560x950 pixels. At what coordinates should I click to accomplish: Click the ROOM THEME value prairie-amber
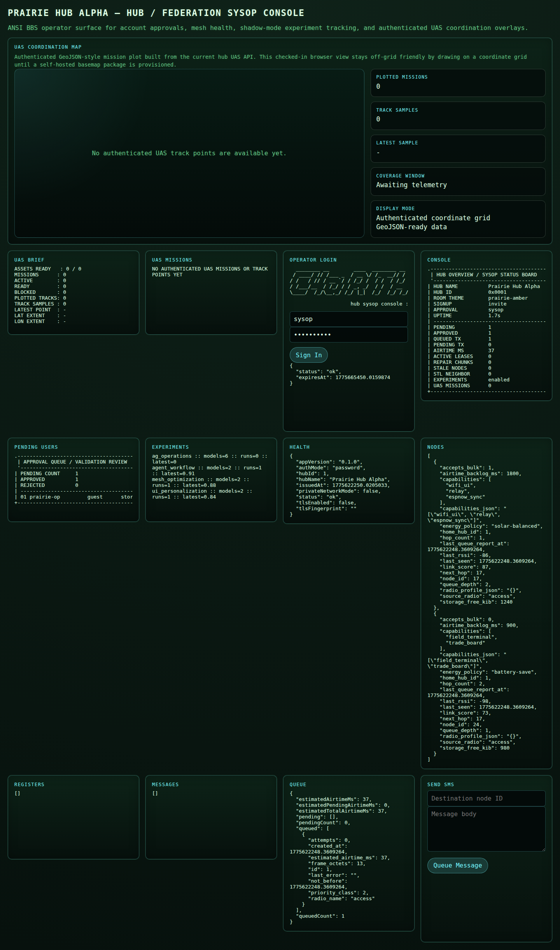tap(508, 298)
